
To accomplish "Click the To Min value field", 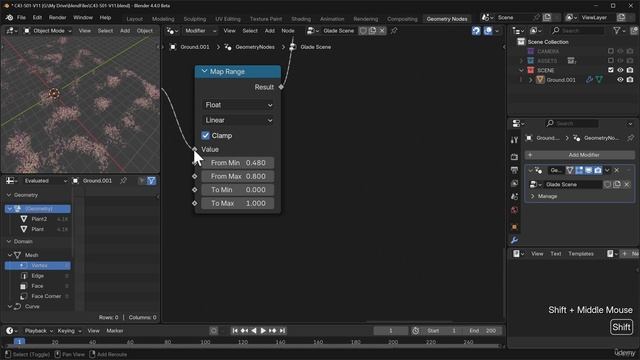I will [x=238, y=190].
